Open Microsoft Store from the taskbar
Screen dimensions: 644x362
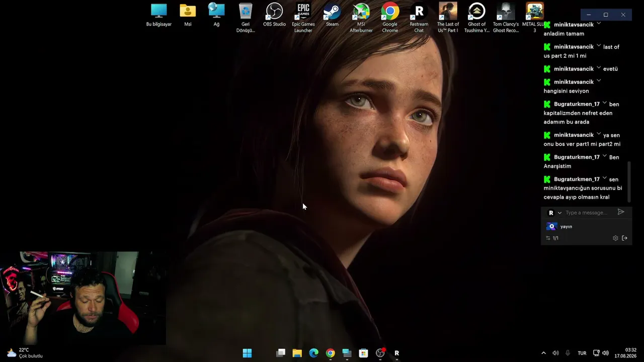coord(363,353)
